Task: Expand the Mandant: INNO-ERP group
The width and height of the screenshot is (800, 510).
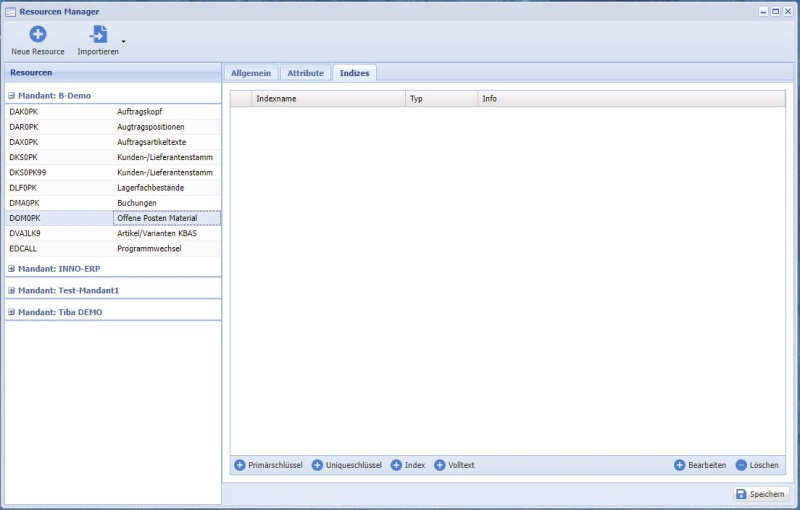Action: 12,268
